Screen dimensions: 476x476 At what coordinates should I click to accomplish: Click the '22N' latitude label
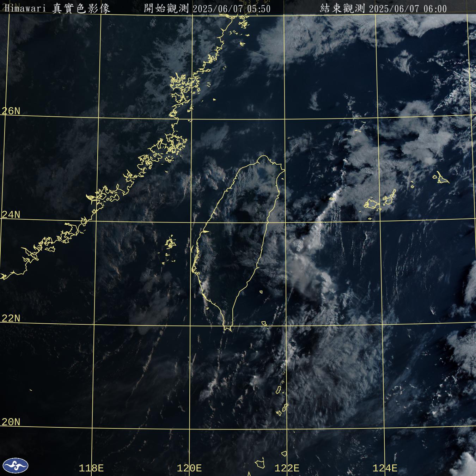click(x=11, y=318)
